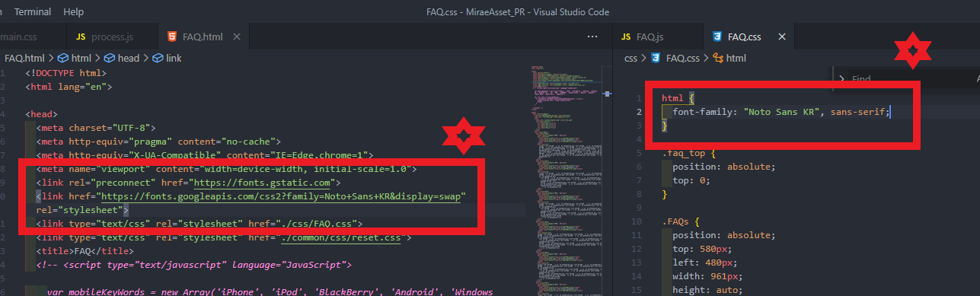Close the FAQ.css tab
This screenshot has height=296, width=980.
781,37
